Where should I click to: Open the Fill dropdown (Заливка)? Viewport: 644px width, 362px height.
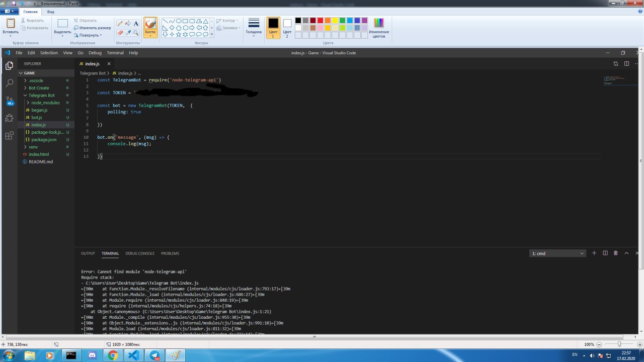(228, 28)
